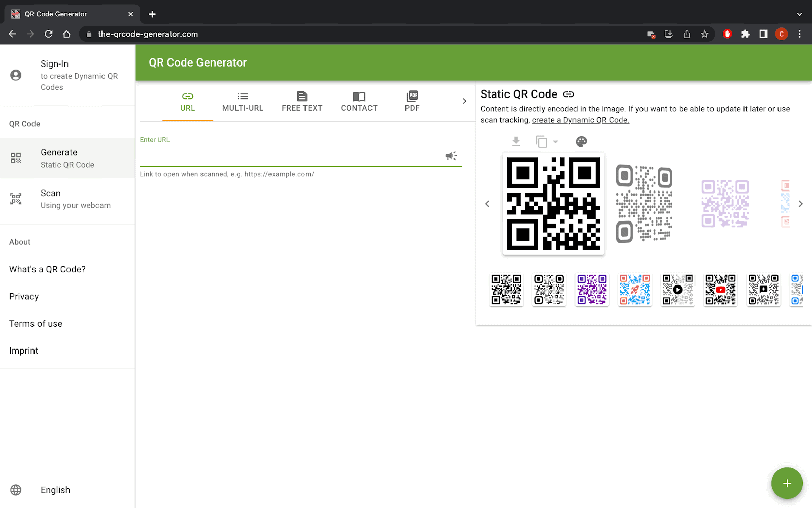Viewport: 812px width, 508px height.
Task: Go to next QR style with right chevron
Action: pyautogui.click(x=801, y=204)
